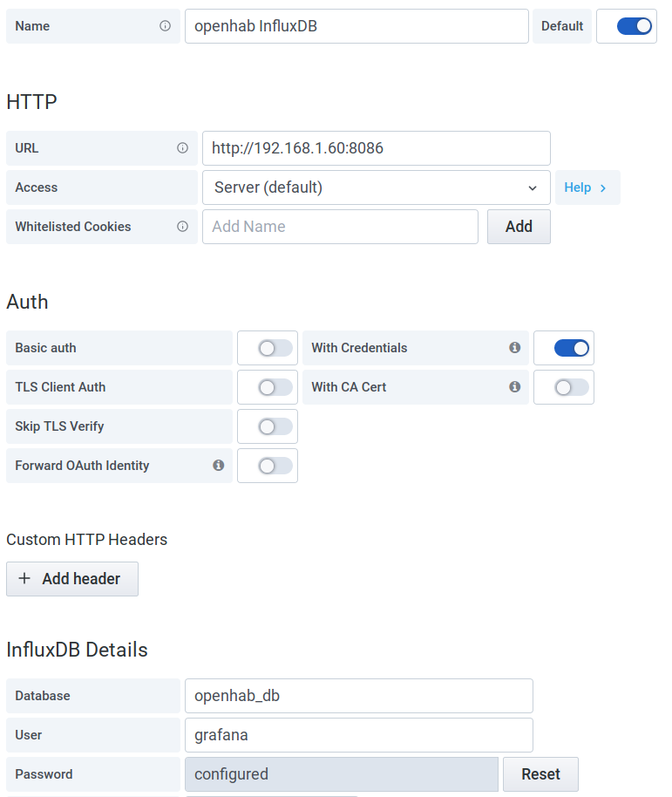Click the Custom HTTP Headers heading
The image size is (672, 797).
click(x=87, y=539)
